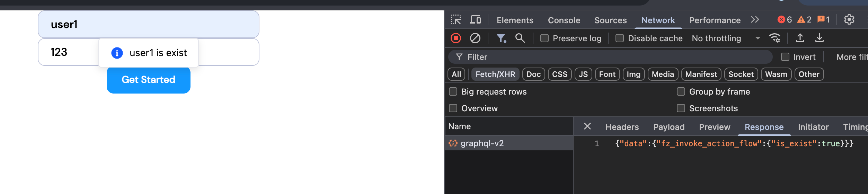Enable Big request rows checkbox
Screen dimensions: 868x194
tap(453, 92)
